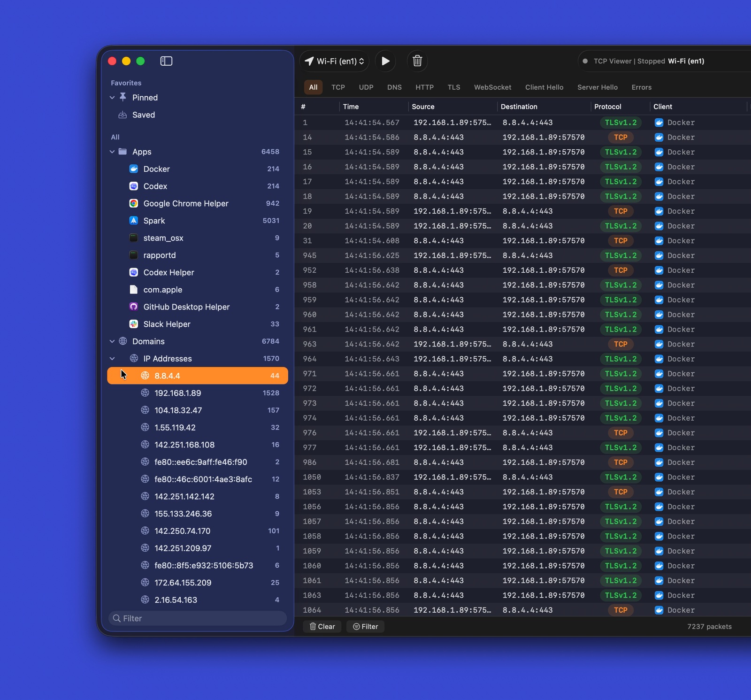The image size is (751, 700).
Task: Click the globe icon beside 104.18.32.47
Action: 145,410
